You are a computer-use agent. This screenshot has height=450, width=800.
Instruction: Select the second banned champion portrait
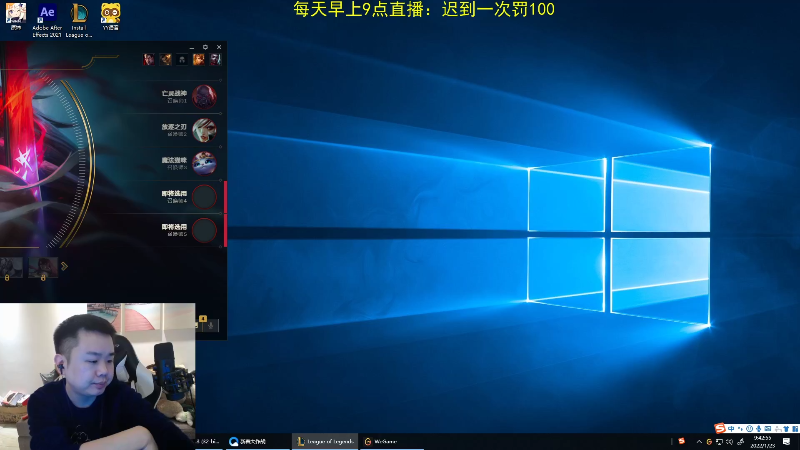point(165,60)
